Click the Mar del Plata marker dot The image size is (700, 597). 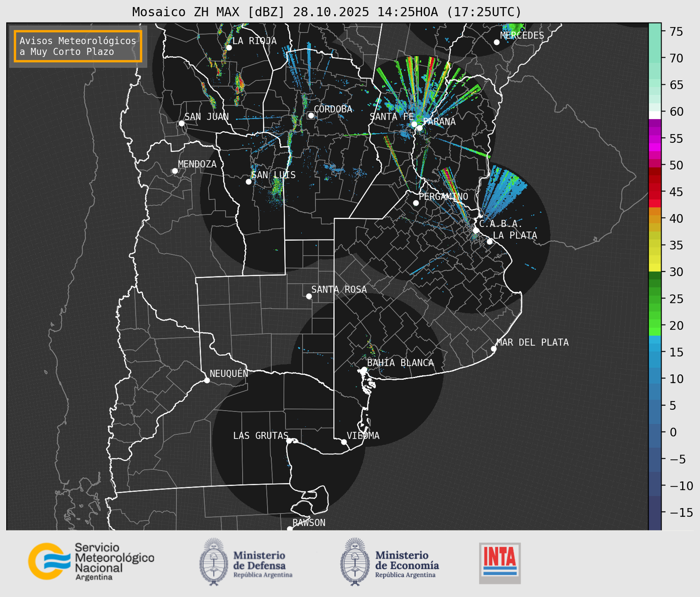pos(494,349)
